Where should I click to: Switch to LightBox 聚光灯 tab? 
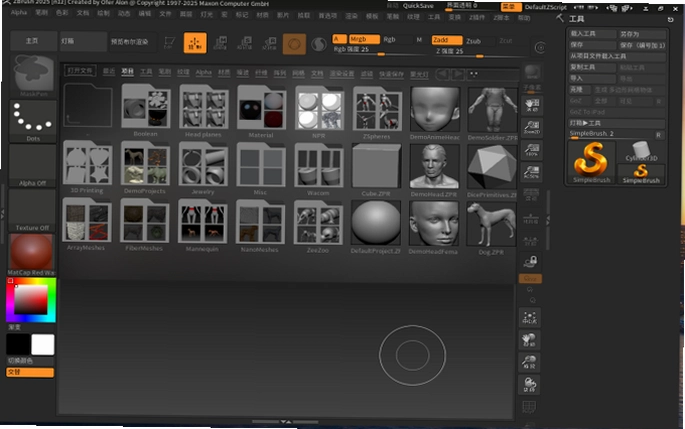pos(419,74)
